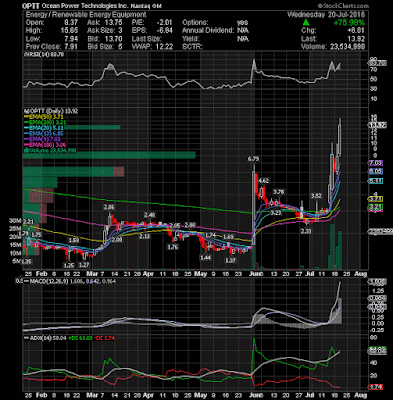Click the OPTT ticker symbol in the header
This screenshot has width=393, height=400.
pyautogui.click(x=31, y=5)
